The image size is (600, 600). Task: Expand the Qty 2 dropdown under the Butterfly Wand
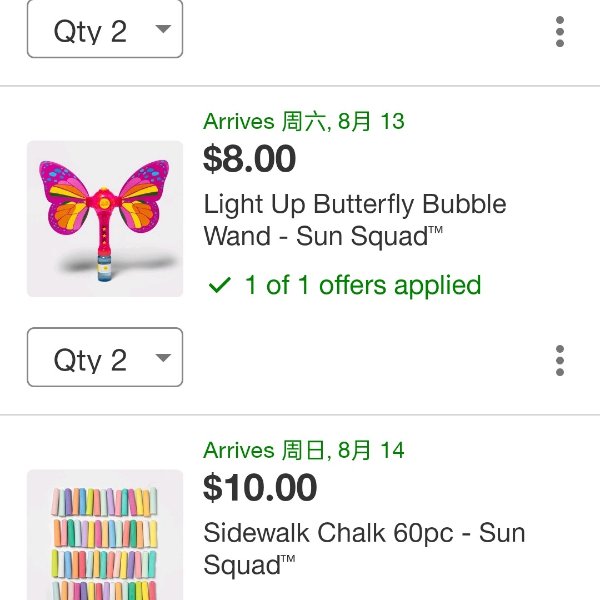click(x=105, y=357)
